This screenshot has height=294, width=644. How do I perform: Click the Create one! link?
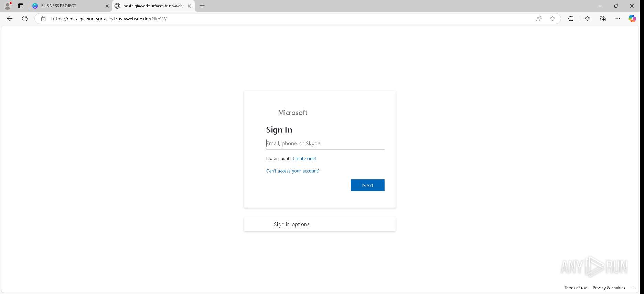click(x=304, y=159)
